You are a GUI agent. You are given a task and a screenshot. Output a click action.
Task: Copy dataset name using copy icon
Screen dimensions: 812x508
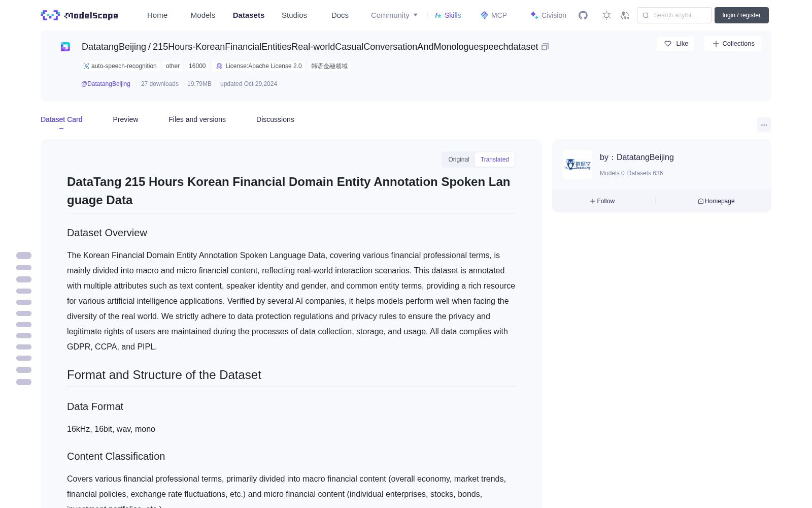pyautogui.click(x=545, y=47)
